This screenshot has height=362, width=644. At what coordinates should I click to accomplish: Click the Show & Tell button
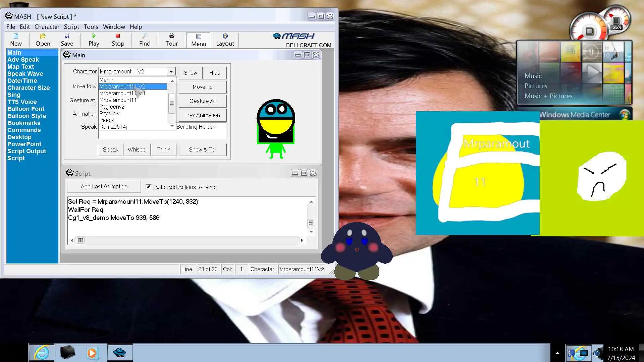pos(203,149)
